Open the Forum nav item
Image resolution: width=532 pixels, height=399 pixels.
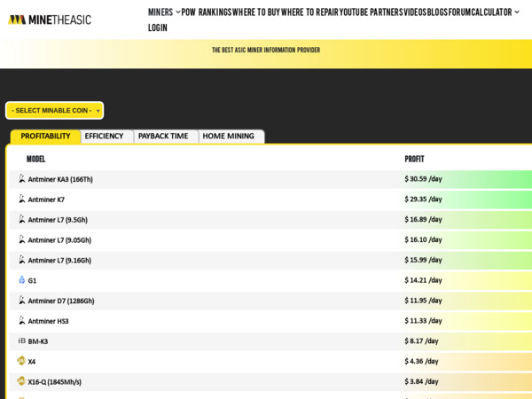coord(459,12)
